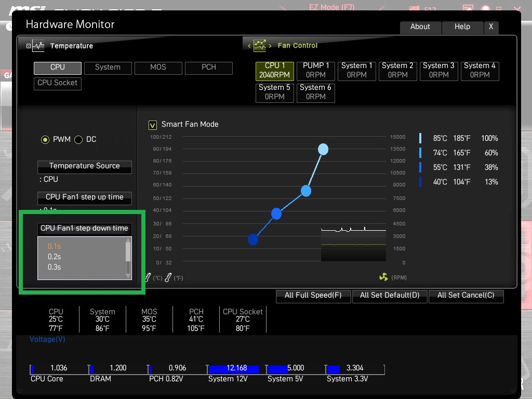
Task: Click the All Set Default(D) button
Action: (x=390, y=296)
